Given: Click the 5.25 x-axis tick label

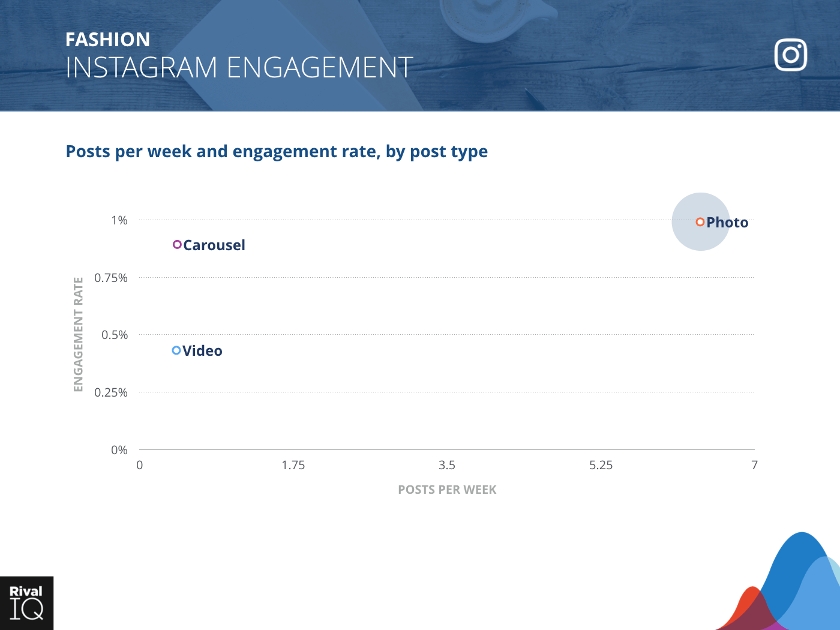Looking at the screenshot, I should tap(601, 465).
